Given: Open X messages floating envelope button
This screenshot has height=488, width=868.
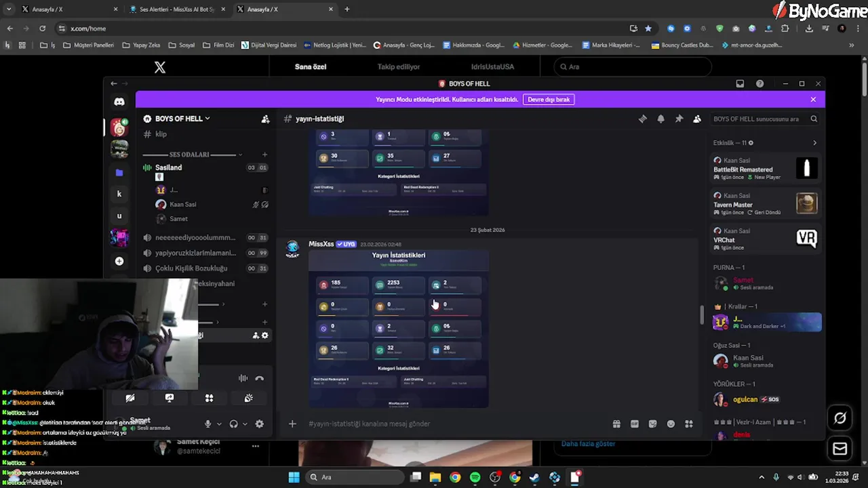Looking at the screenshot, I should 840,448.
